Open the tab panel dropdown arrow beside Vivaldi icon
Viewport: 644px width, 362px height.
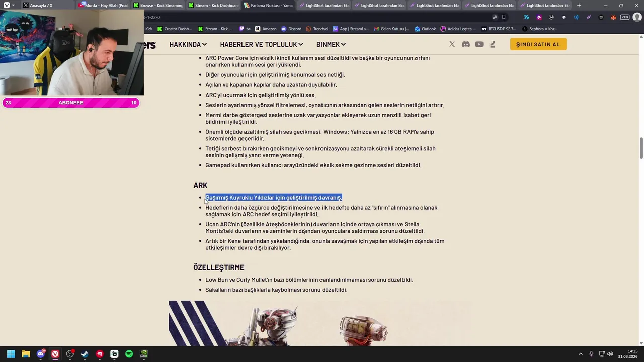[13, 5]
